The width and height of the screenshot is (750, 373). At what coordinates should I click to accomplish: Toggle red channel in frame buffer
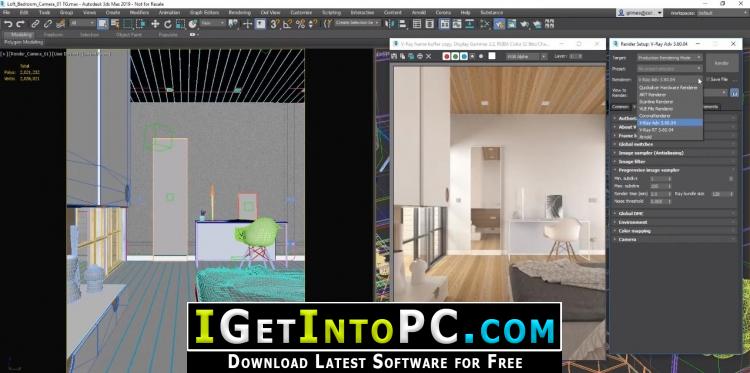pyautogui.click(x=446, y=56)
